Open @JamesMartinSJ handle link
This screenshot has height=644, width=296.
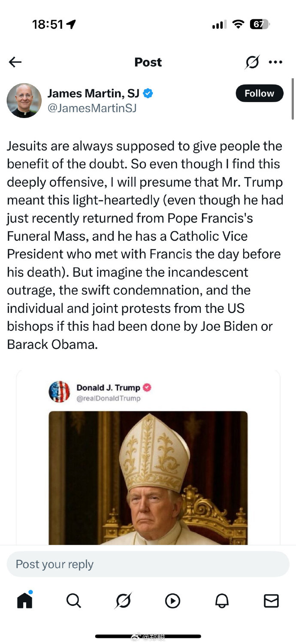click(92, 108)
